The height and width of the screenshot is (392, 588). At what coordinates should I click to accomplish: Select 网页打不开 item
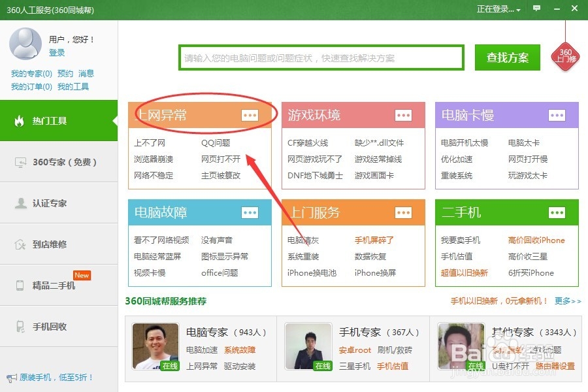tap(221, 159)
